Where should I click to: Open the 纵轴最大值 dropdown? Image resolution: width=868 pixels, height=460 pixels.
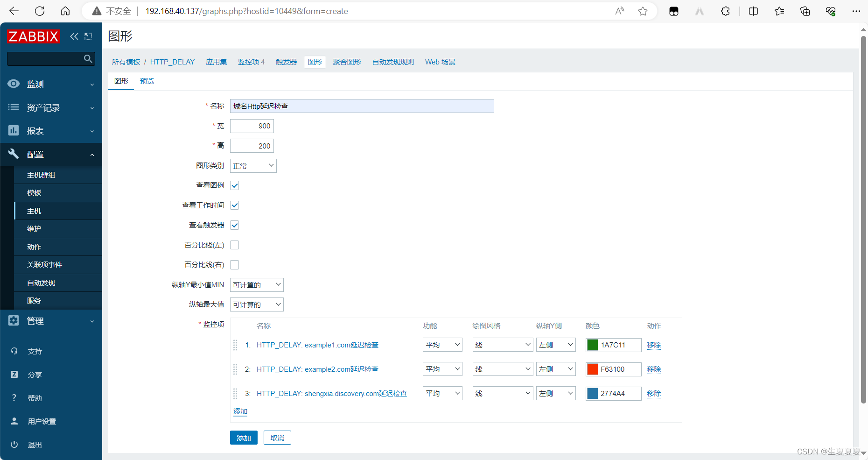(x=257, y=304)
